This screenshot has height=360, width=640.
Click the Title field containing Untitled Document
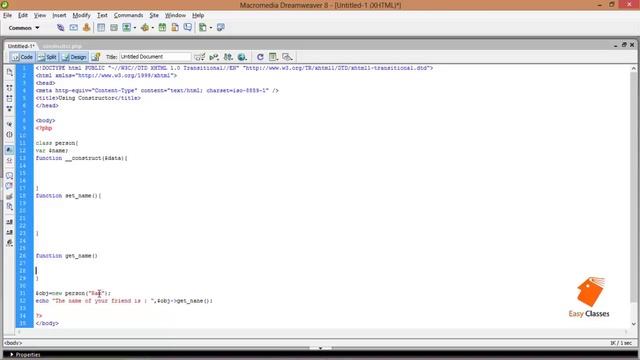(x=155, y=57)
